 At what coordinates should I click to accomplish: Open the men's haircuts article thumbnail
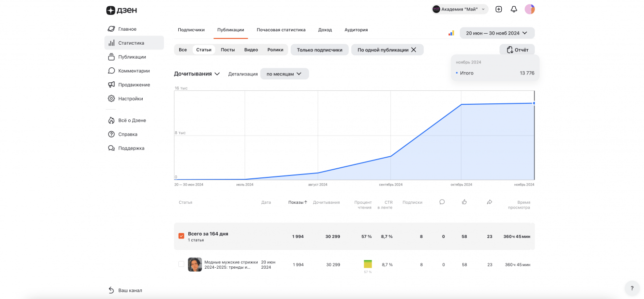(195, 264)
